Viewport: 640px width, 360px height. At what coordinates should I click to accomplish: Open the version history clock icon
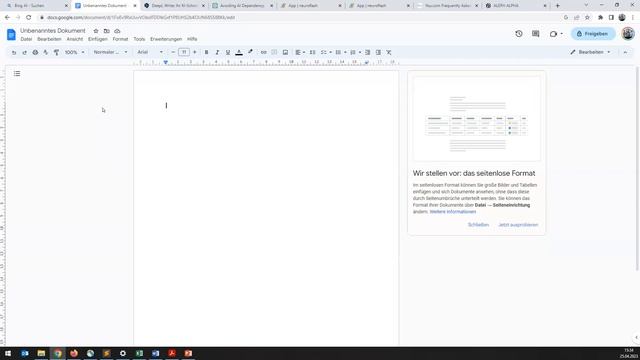pyautogui.click(x=519, y=34)
